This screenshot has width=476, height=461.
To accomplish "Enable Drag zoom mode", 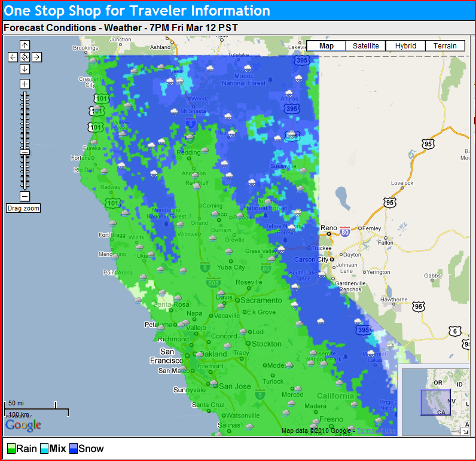I will 24,209.
